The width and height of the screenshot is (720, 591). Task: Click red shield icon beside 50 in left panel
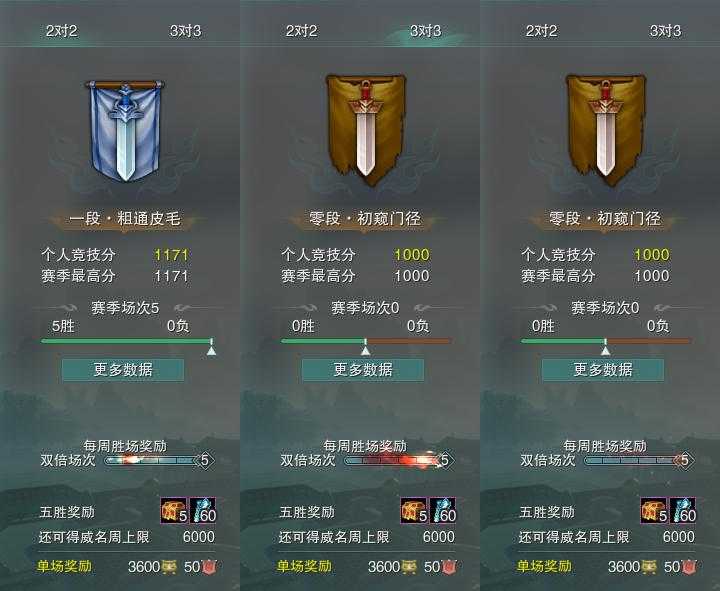(x=209, y=567)
